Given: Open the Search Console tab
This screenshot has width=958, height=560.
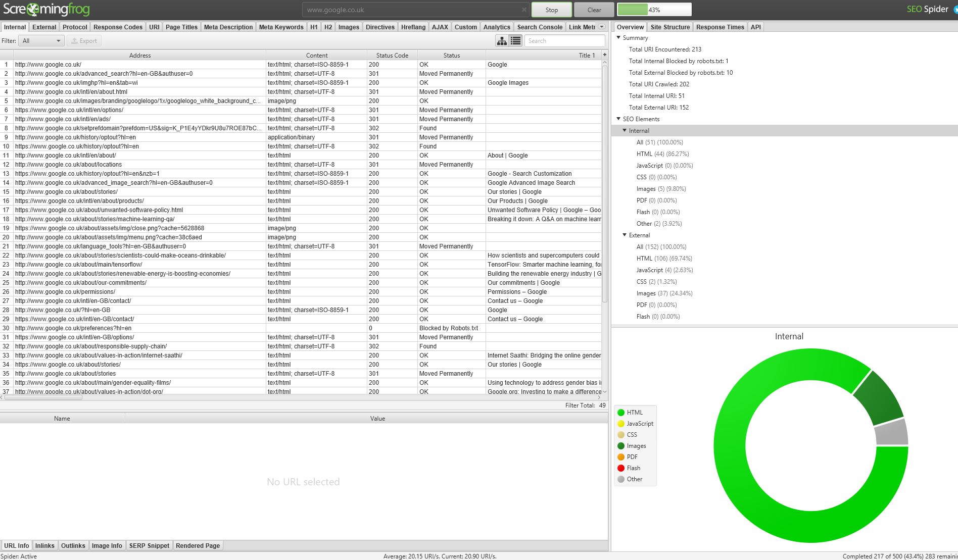Looking at the screenshot, I should click(540, 27).
